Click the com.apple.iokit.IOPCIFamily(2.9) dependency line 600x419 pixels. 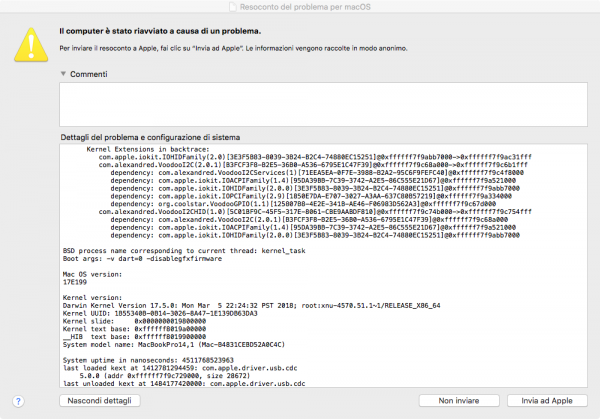[x=311, y=196]
